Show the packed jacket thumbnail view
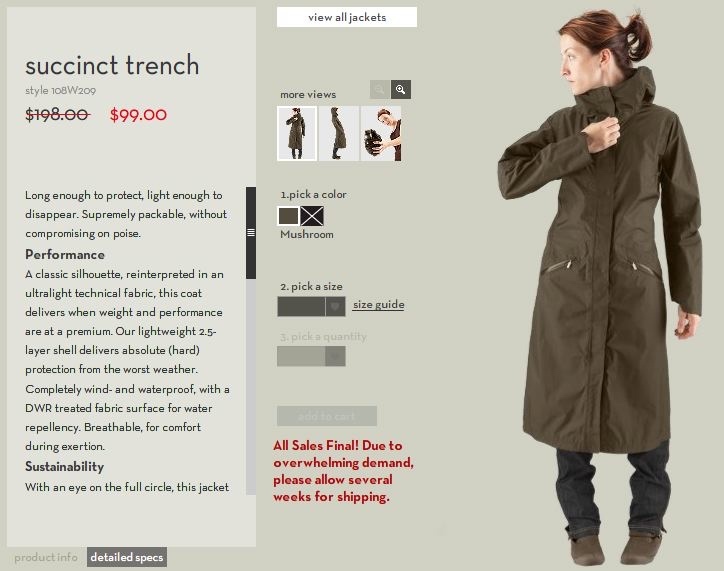Viewport: 724px width, 571px height. point(381,133)
